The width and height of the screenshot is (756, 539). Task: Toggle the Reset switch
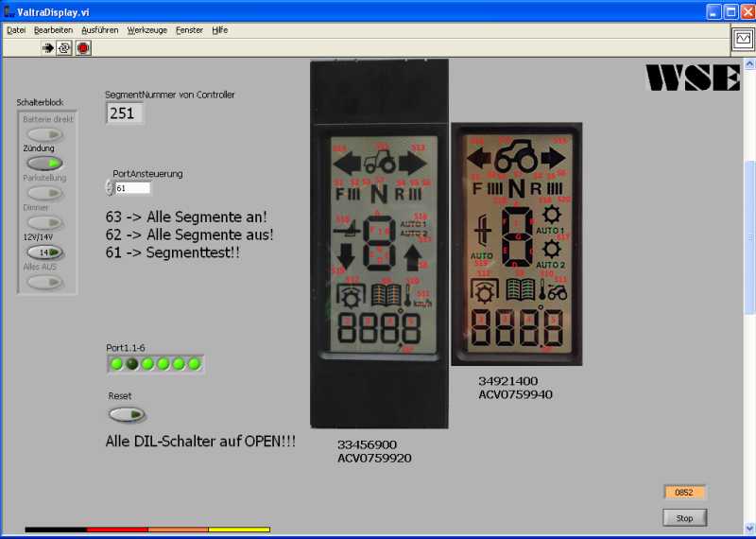point(127,414)
